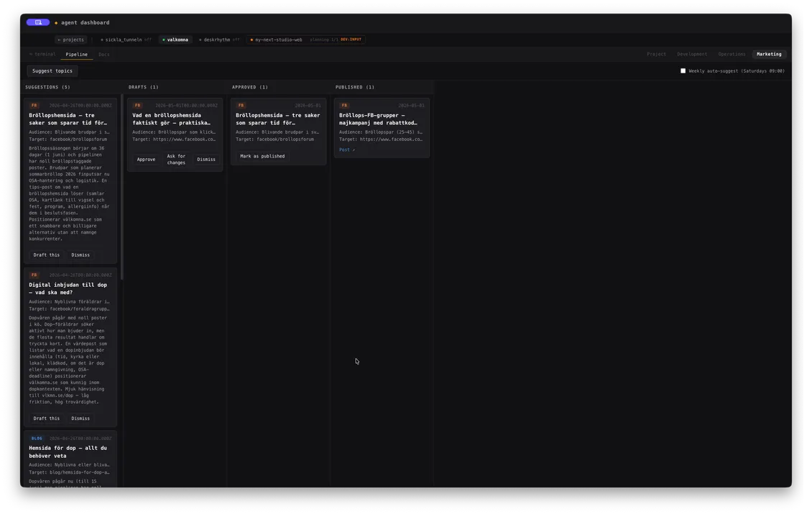
Task: Click Audience line on the draft card
Action: [x=174, y=132]
